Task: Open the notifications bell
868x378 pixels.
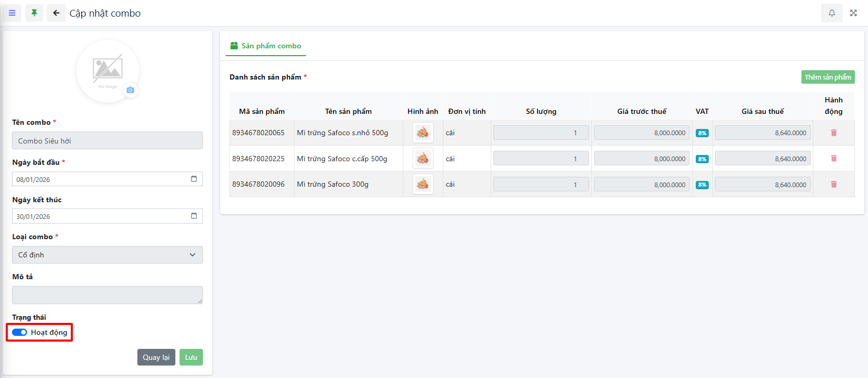Action: (832, 13)
